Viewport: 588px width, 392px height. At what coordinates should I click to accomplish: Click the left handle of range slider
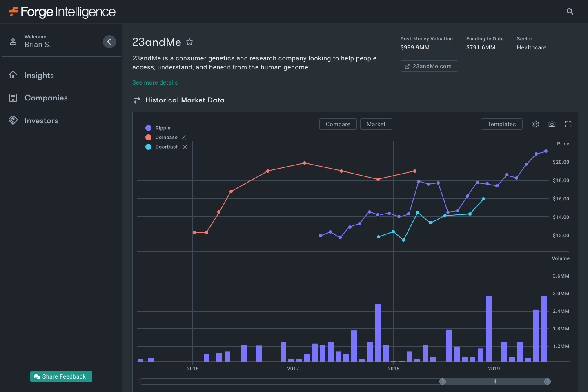pyautogui.click(x=443, y=381)
